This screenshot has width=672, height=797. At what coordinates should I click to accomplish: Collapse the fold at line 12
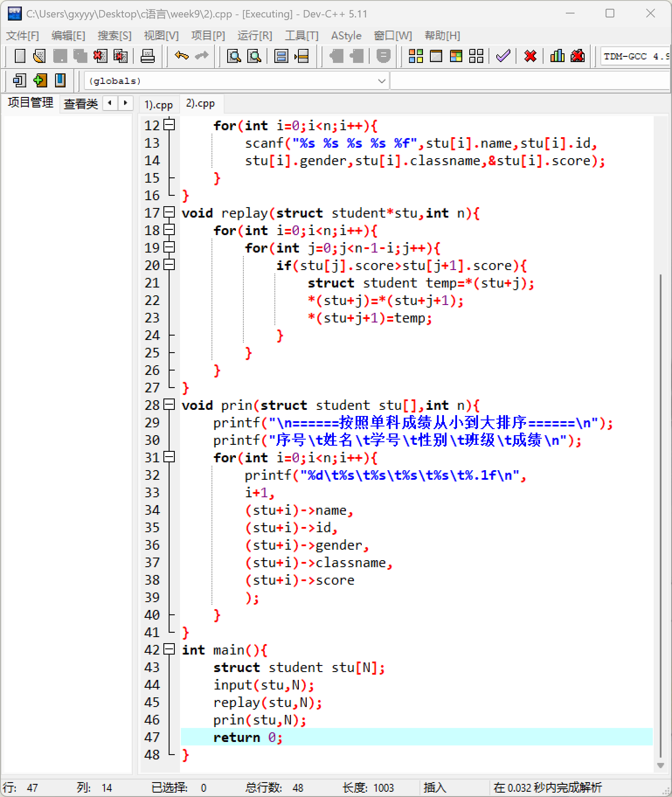(169, 125)
